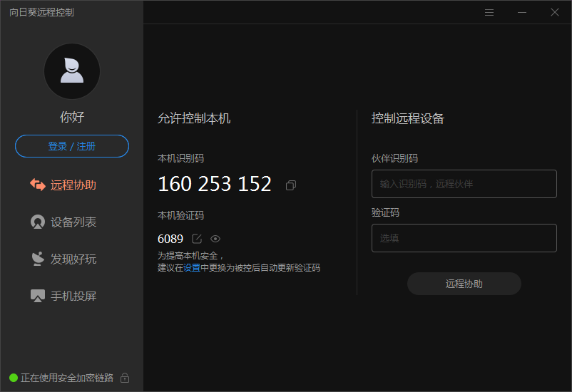
Task: Toggle verification code visibility eye icon
Action: pyautogui.click(x=215, y=239)
